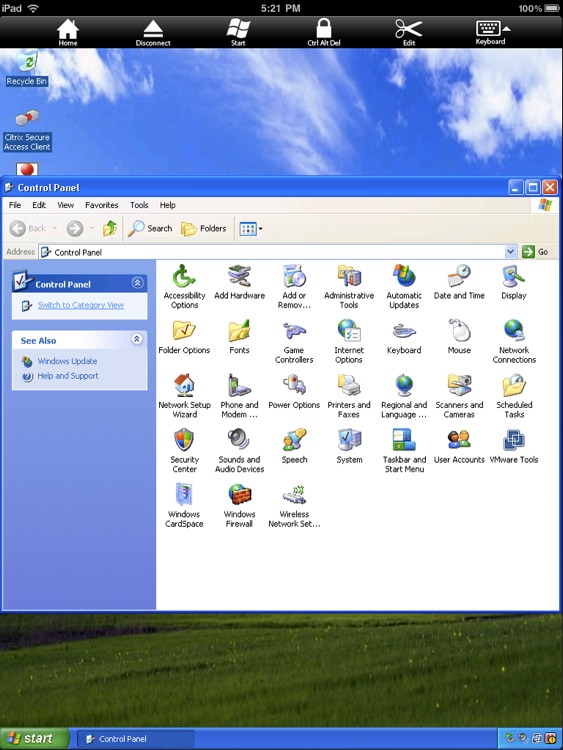Open Power Options icon

[294, 391]
